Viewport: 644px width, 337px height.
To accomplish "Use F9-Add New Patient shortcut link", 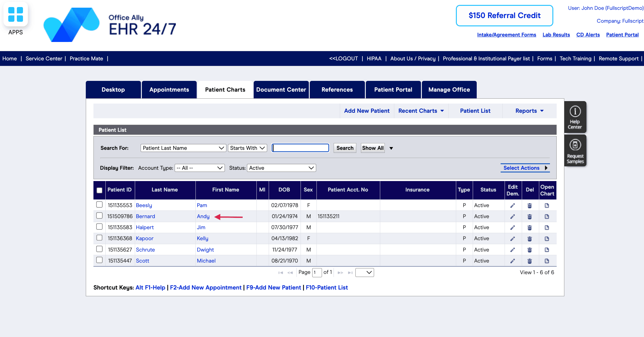I will (274, 288).
